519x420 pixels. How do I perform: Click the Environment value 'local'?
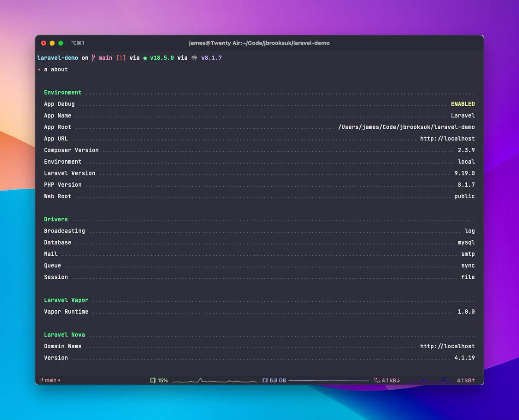coord(466,162)
